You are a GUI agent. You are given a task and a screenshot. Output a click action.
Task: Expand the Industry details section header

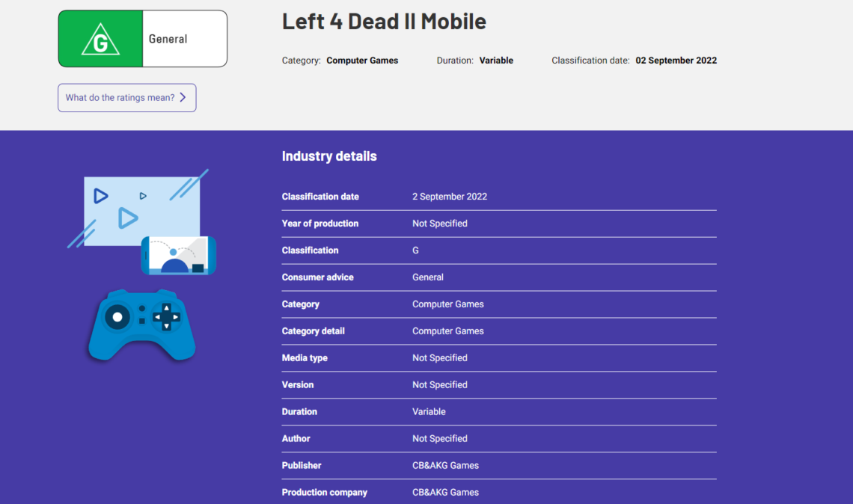click(x=329, y=156)
